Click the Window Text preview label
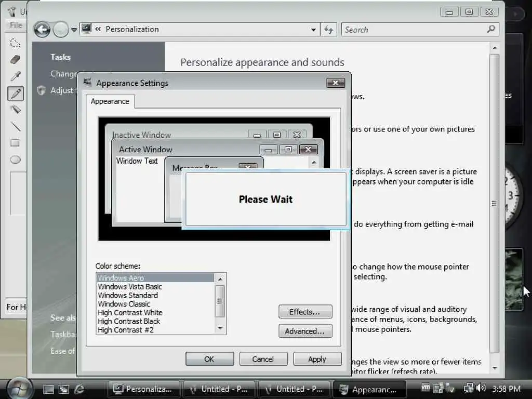 tap(137, 161)
